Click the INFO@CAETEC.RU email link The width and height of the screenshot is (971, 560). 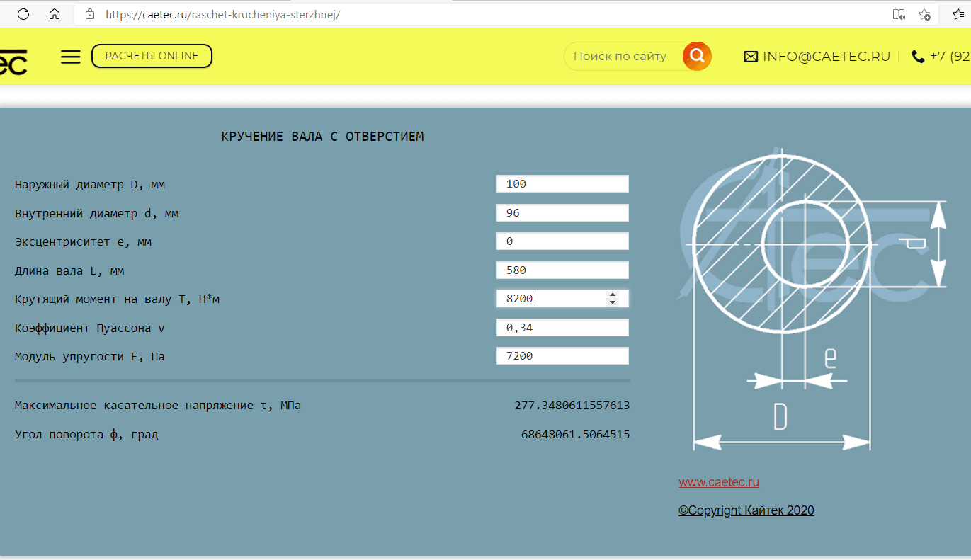coord(826,57)
